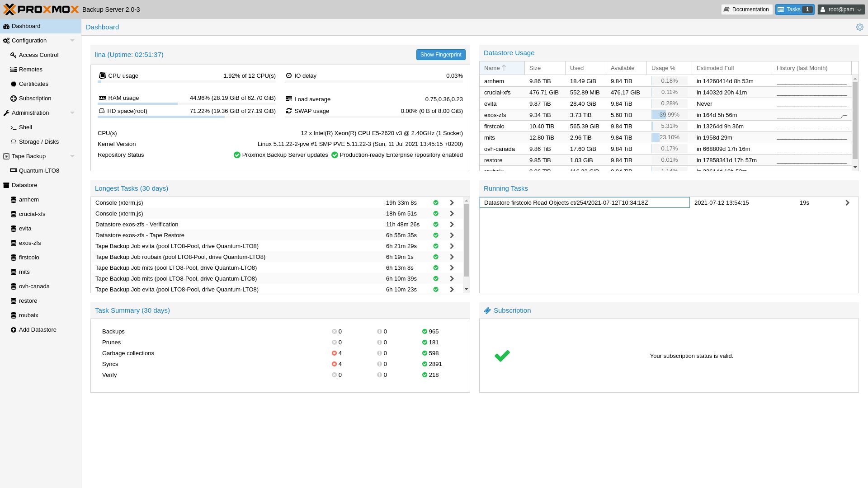Open the Remotes configuration
This screenshot has height=488, width=868.
coord(30,69)
